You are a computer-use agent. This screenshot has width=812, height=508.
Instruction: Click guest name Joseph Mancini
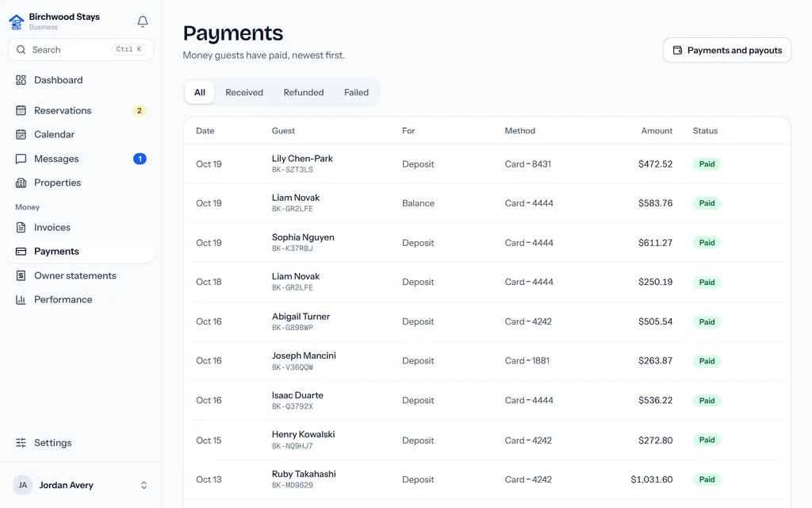[304, 356]
